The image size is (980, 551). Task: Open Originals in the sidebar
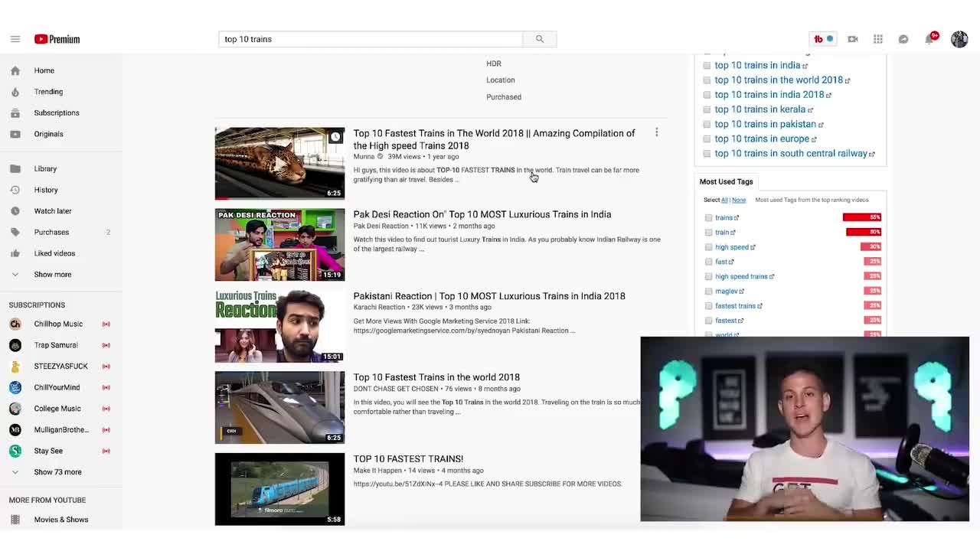[x=48, y=134]
